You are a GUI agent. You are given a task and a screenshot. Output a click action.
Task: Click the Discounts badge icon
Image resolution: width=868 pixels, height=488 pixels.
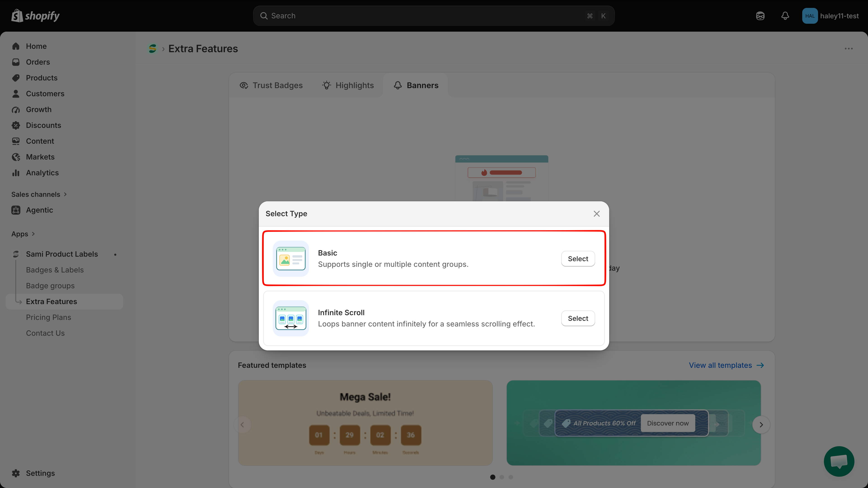(16, 125)
